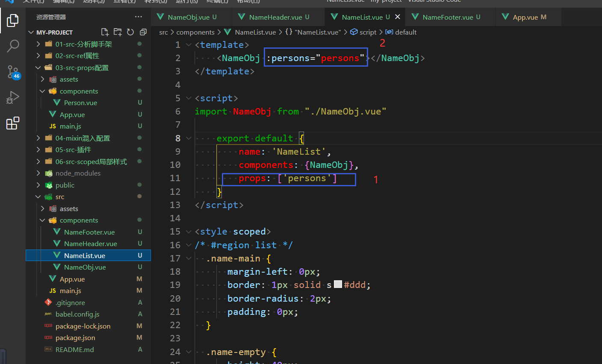This screenshot has height=364, width=602.
Task: Open explorer panel more actions menu
Action: coord(139,17)
